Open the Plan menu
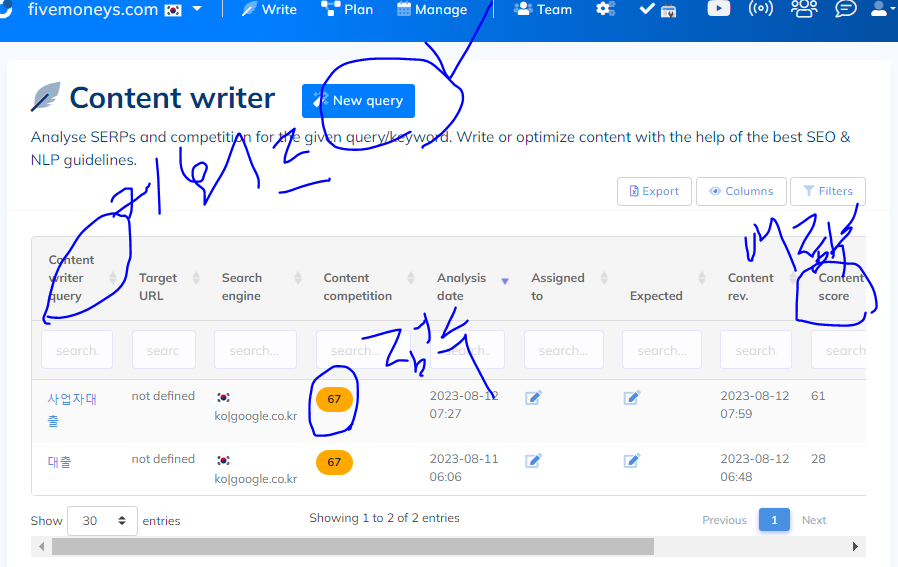The width and height of the screenshot is (898, 567). (x=347, y=9)
